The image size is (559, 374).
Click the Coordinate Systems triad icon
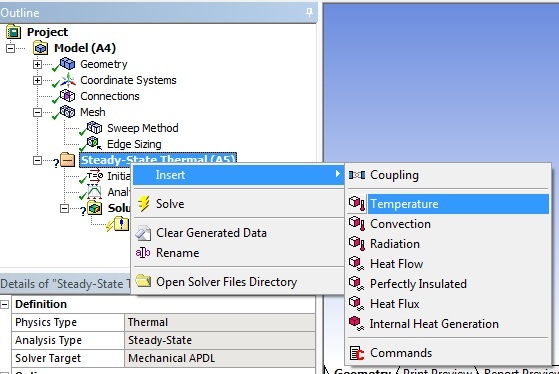(68, 80)
